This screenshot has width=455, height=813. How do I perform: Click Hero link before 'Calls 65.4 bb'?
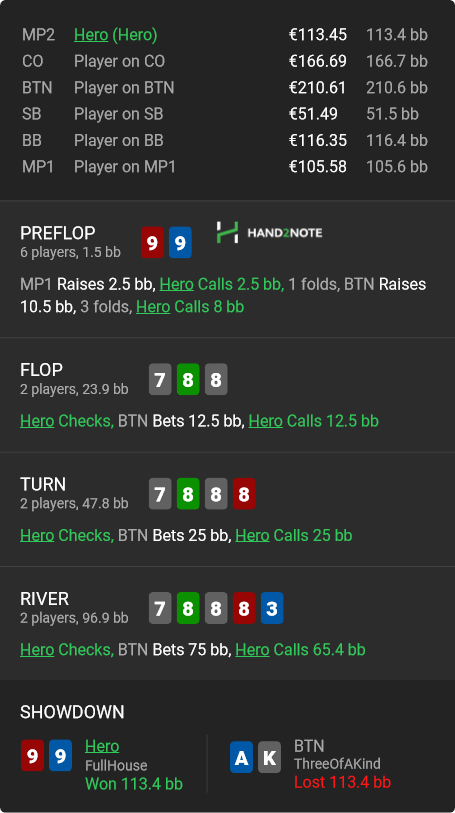point(252,650)
